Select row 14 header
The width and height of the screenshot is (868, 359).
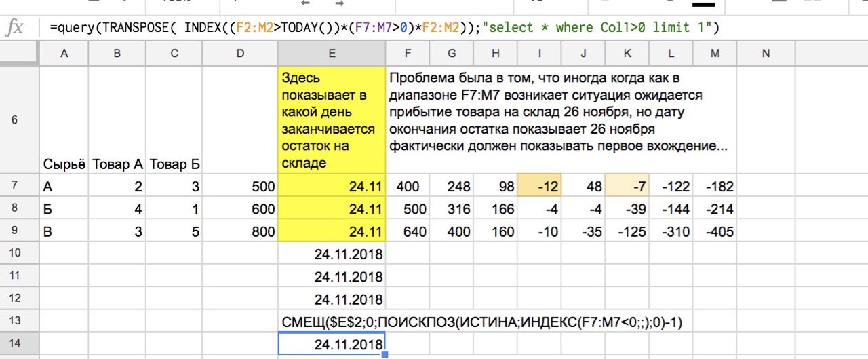[20, 344]
